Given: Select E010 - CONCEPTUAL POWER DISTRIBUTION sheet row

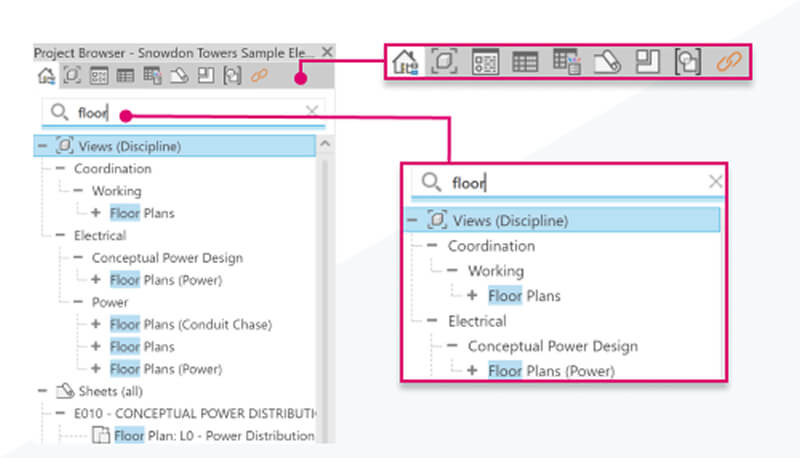Looking at the screenshot, I should [x=195, y=414].
